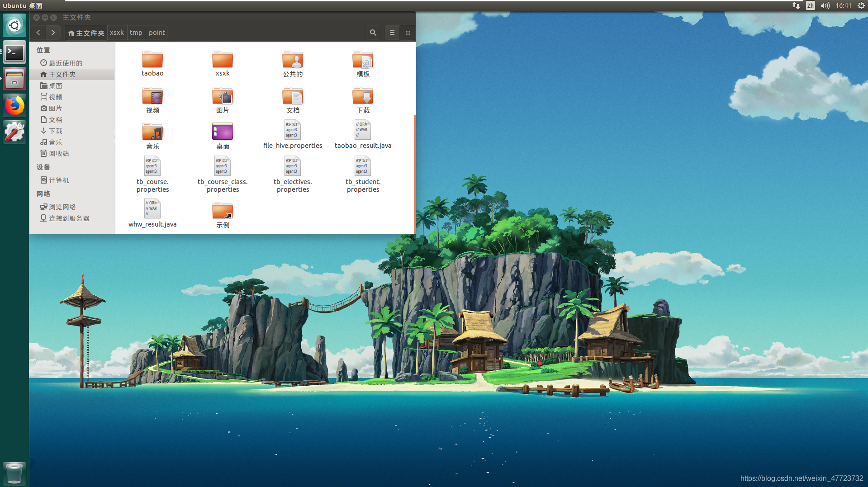Open the session power gear menu

pyautogui.click(x=861, y=5)
